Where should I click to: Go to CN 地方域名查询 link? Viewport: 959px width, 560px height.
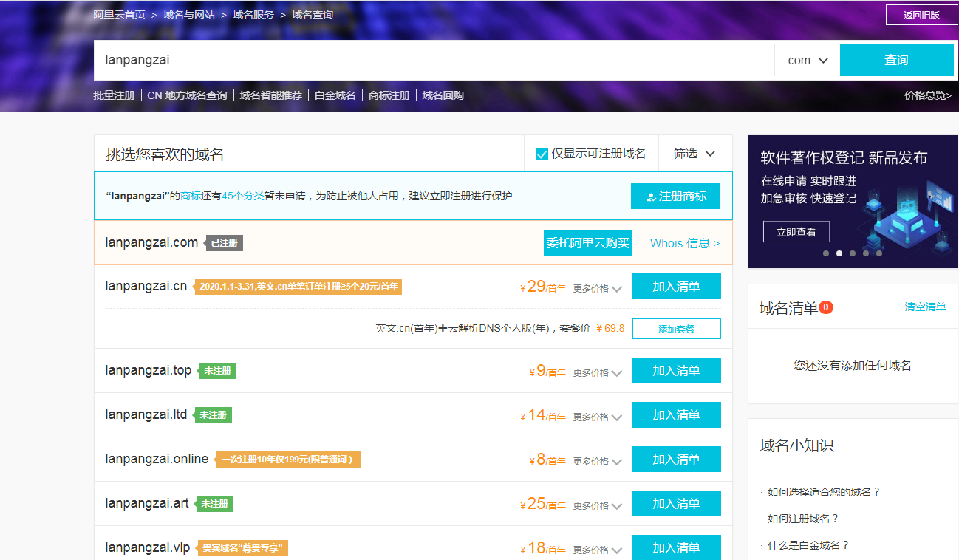(187, 95)
